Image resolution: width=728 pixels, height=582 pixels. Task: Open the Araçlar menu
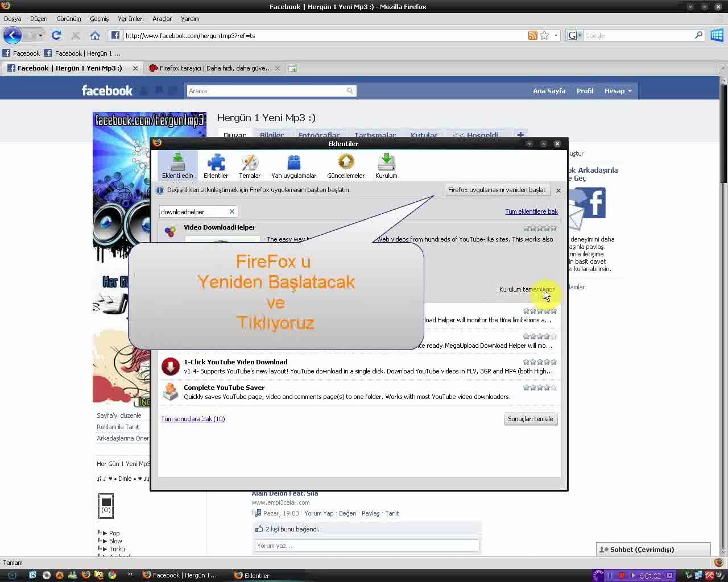[x=162, y=19]
